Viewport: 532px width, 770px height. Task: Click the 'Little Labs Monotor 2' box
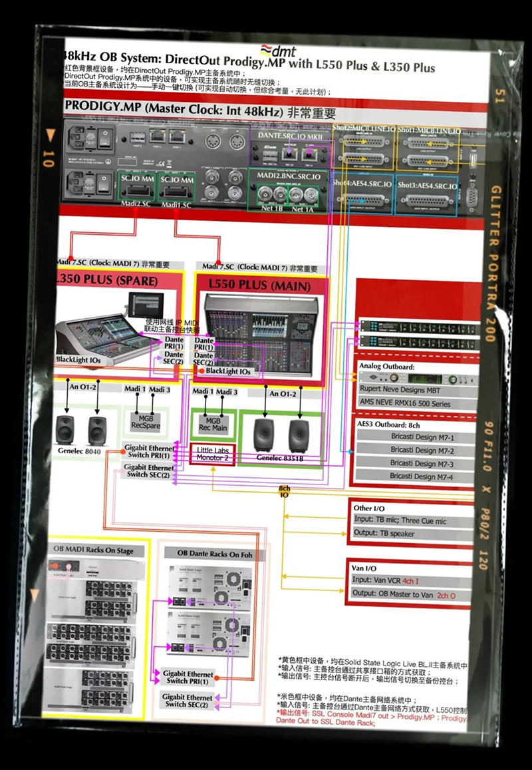click(213, 455)
